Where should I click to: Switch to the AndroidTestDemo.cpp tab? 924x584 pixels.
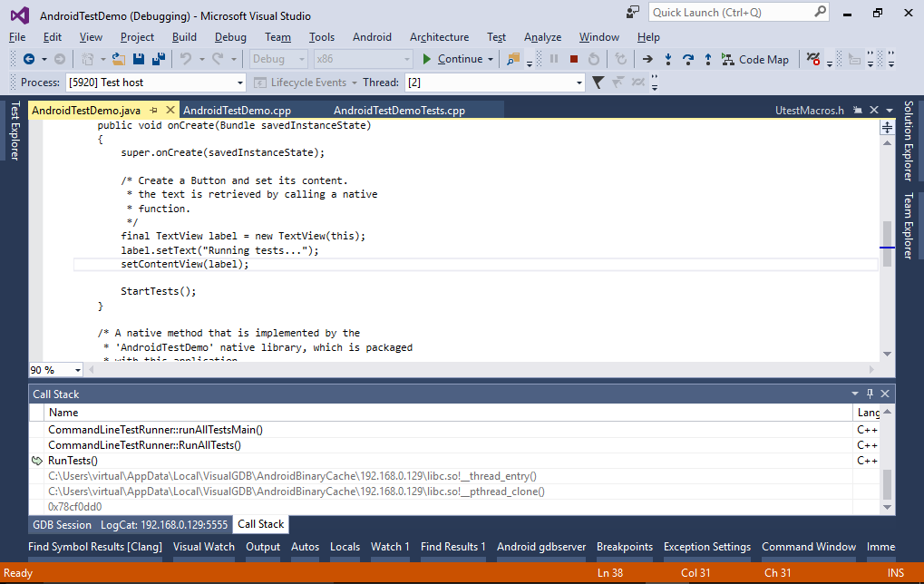(237, 111)
